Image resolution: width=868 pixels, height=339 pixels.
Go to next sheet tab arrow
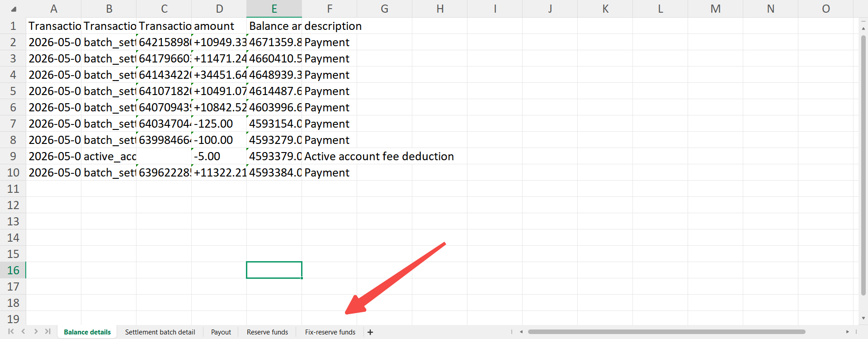[x=36, y=332]
